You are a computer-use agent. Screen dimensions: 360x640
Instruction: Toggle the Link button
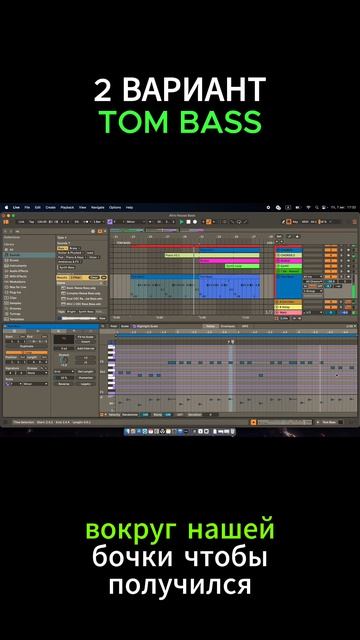click(21, 222)
